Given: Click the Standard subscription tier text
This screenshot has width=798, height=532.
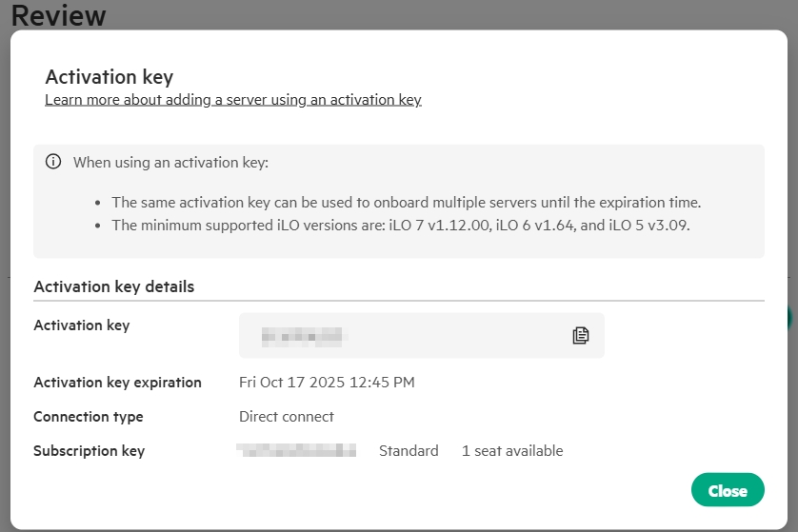Looking at the screenshot, I should (409, 451).
